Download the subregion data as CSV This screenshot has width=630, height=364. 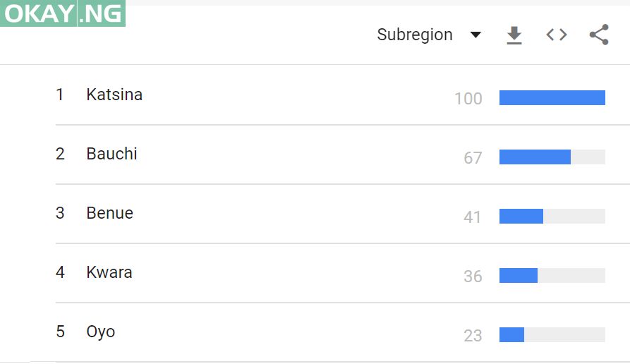[514, 35]
